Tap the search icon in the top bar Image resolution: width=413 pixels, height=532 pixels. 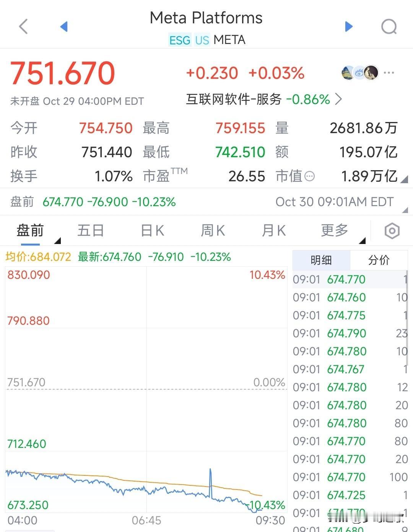(389, 26)
